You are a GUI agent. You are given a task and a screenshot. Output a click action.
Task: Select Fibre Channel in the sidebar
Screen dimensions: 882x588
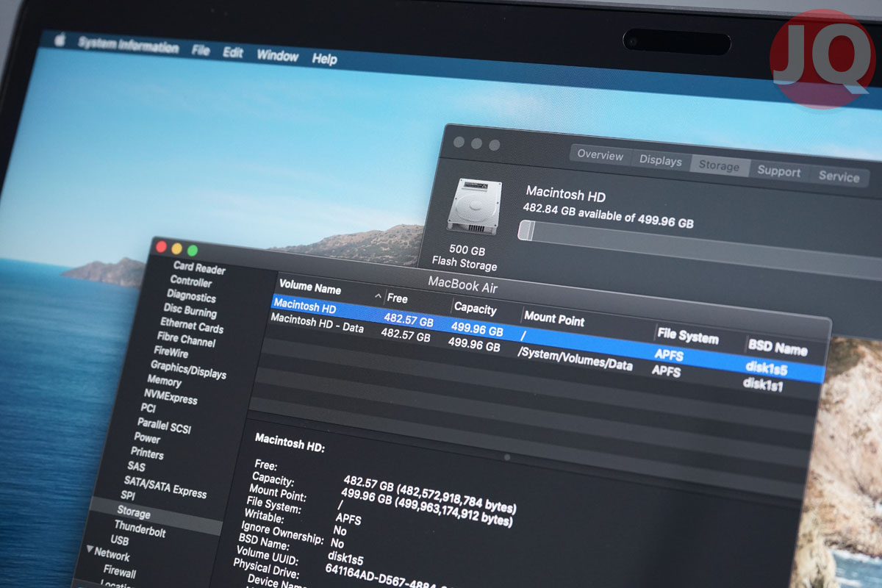click(187, 339)
